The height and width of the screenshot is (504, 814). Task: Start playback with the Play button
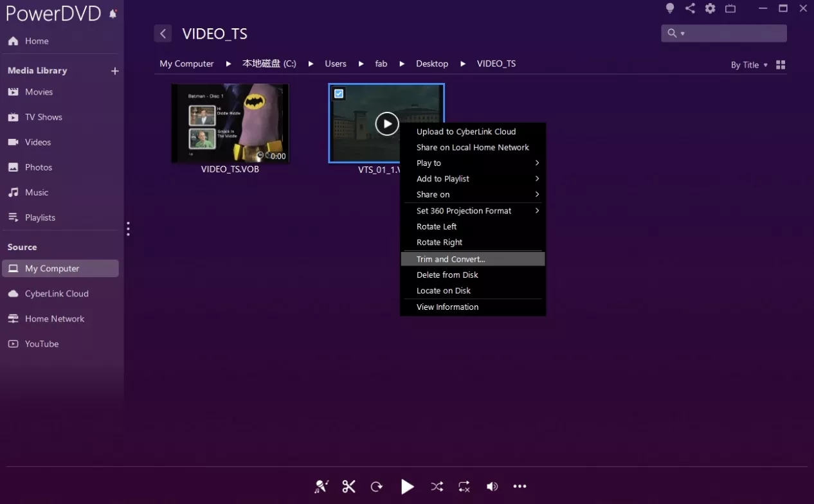coord(407,487)
